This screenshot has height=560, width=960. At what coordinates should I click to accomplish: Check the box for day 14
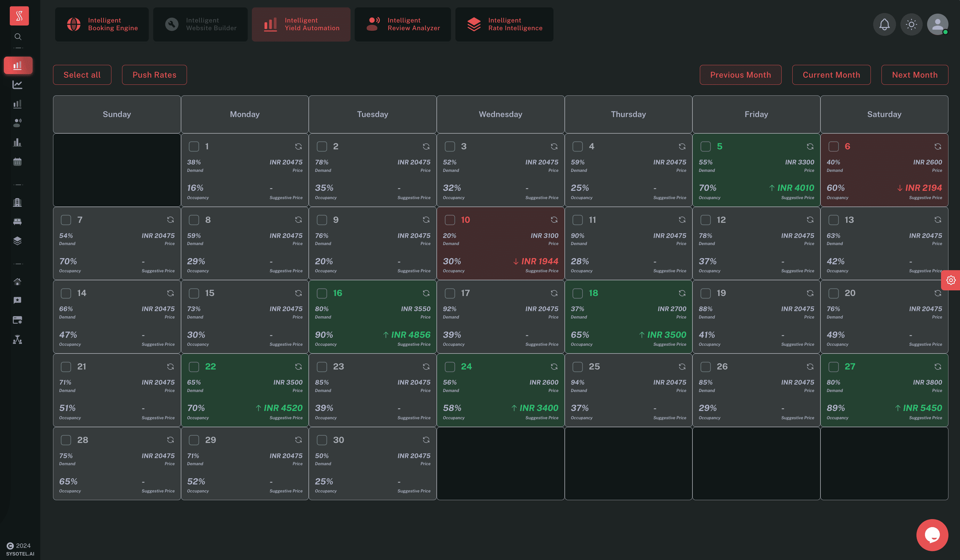click(66, 293)
